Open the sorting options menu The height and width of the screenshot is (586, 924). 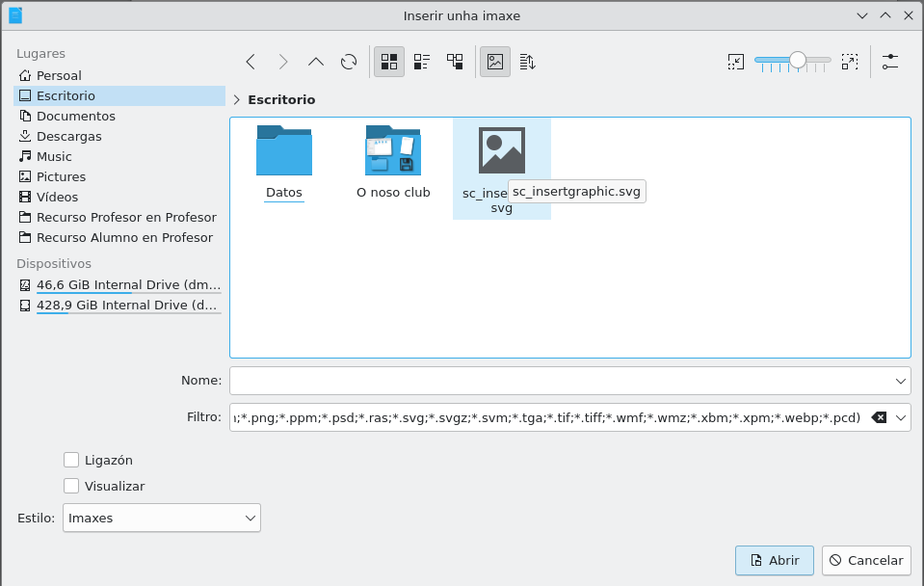tap(528, 62)
